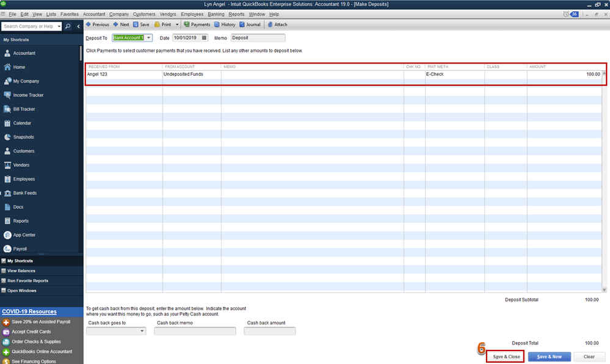The width and height of the screenshot is (610, 364).
Task: Click the deposit table scroll-down arrow
Action: [604, 289]
